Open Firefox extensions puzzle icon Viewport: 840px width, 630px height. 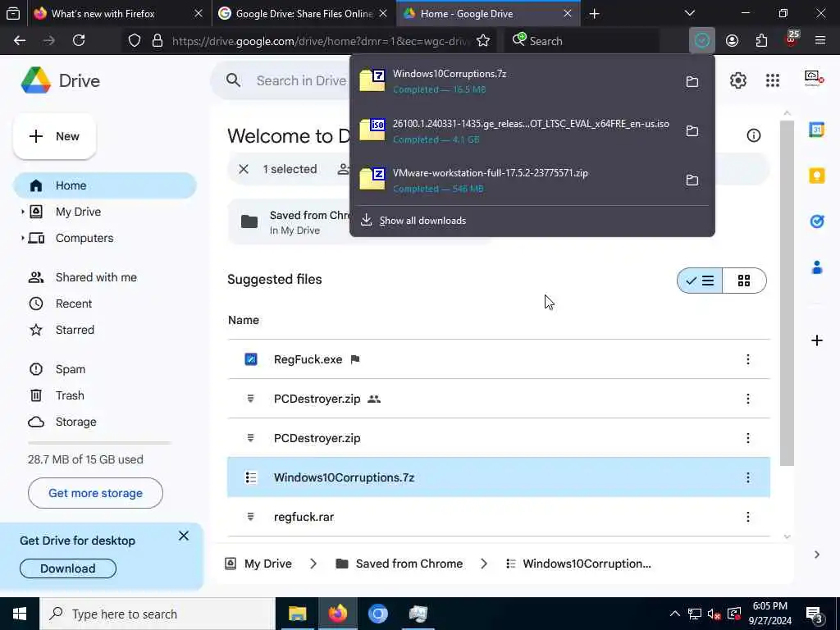(761, 41)
